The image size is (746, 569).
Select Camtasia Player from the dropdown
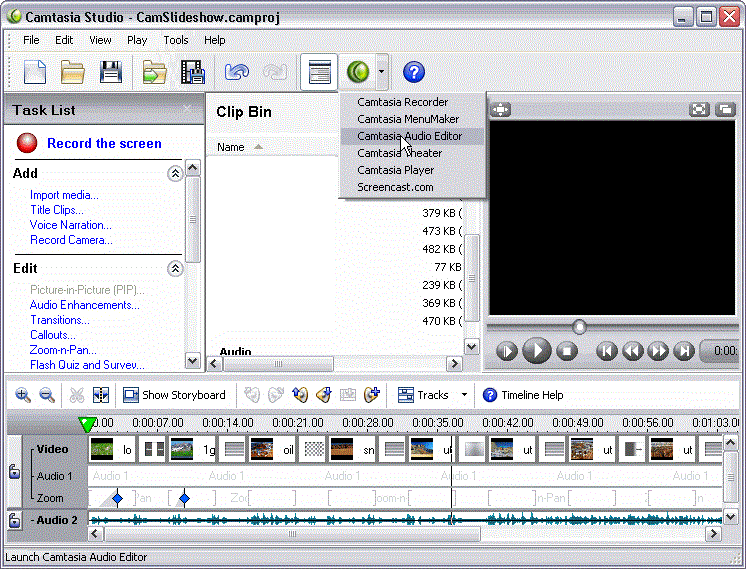412,170
